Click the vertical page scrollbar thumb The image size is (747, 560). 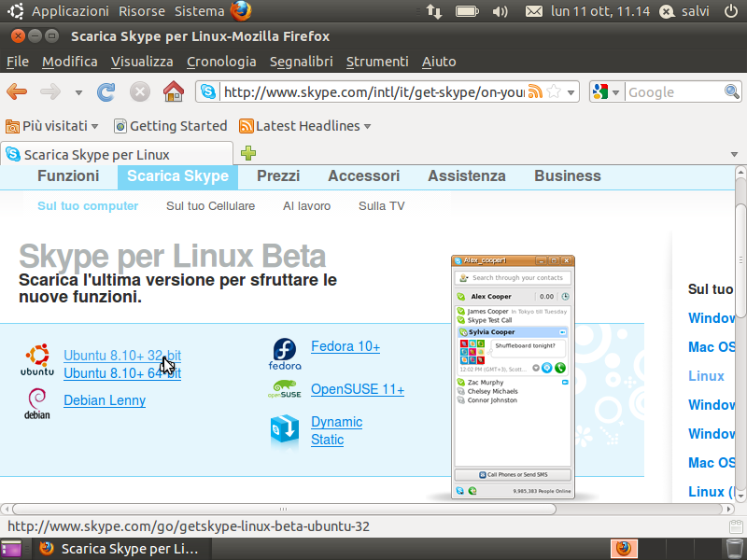740,260
